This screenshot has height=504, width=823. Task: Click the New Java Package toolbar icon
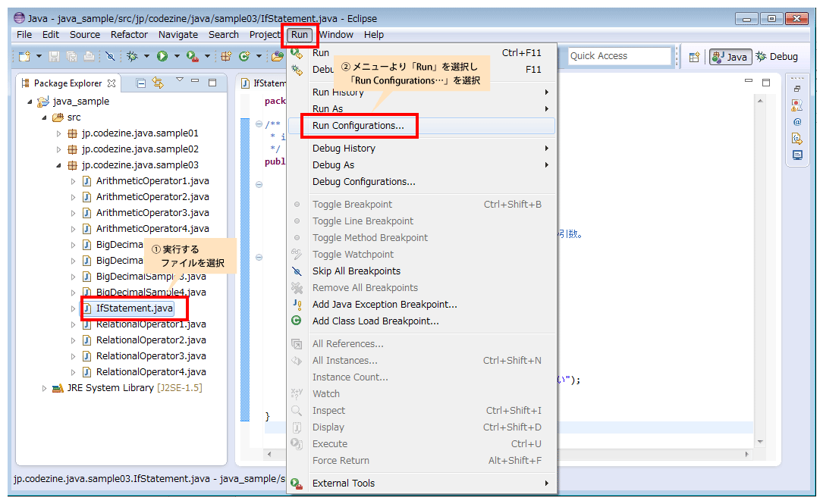pyautogui.click(x=226, y=56)
